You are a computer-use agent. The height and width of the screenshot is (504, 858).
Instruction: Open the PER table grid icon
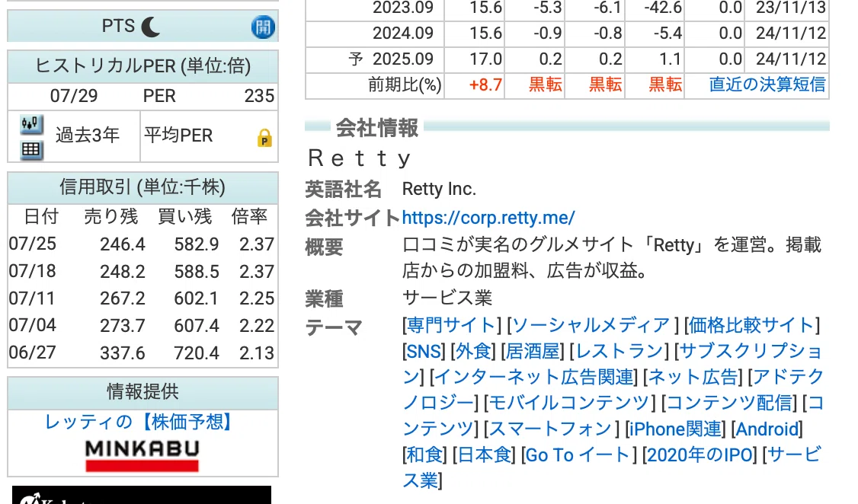(x=32, y=150)
